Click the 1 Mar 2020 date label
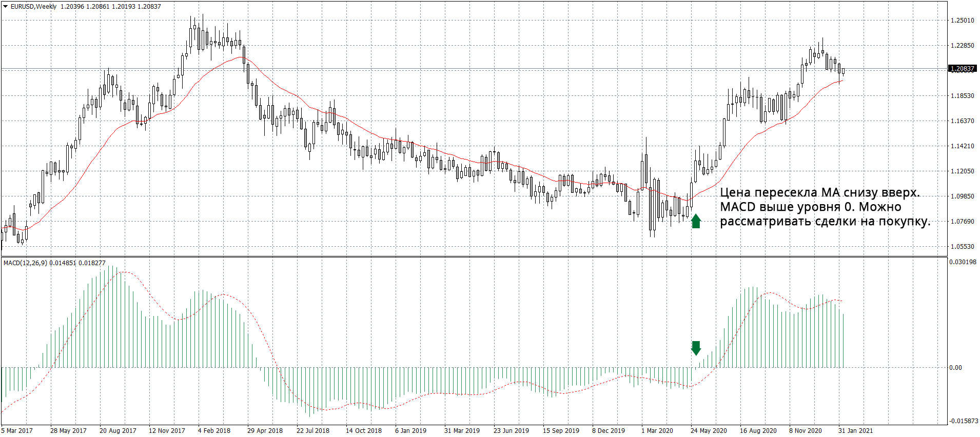This screenshot has width=980, height=437. tap(657, 431)
